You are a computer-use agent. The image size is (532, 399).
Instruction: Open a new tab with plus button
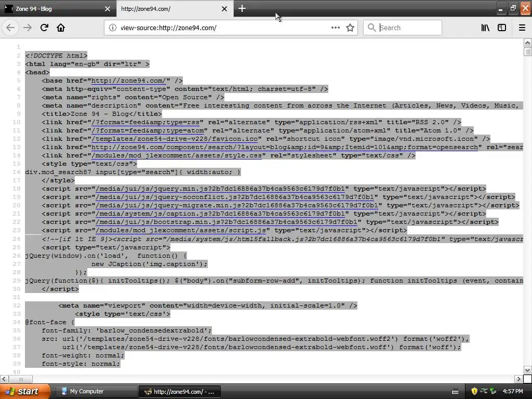tap(242, 8)
